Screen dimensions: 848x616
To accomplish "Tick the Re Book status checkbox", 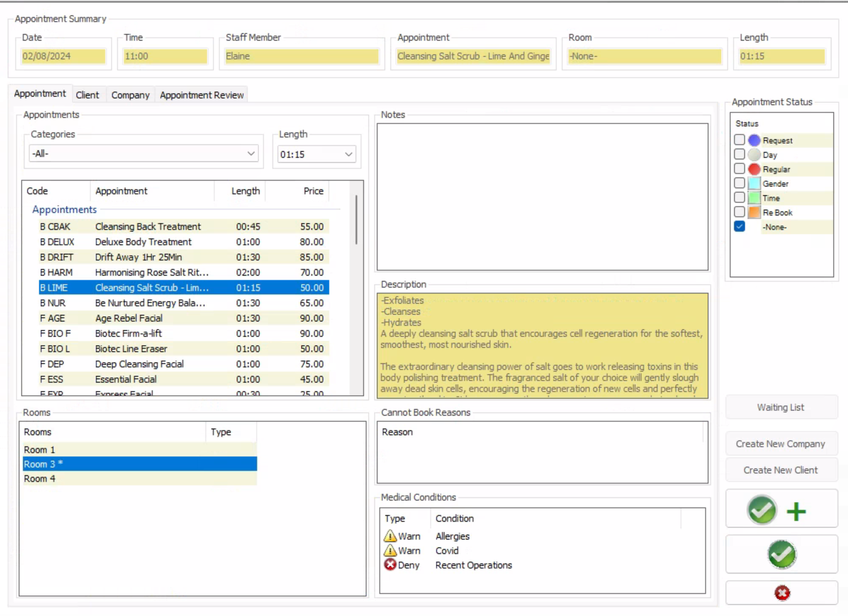I will [739, 212].
